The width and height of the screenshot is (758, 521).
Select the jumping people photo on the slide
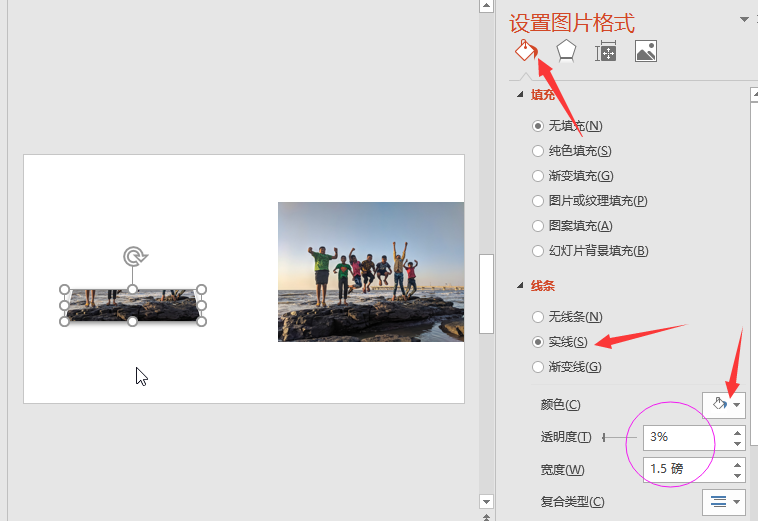click(371, 272)
